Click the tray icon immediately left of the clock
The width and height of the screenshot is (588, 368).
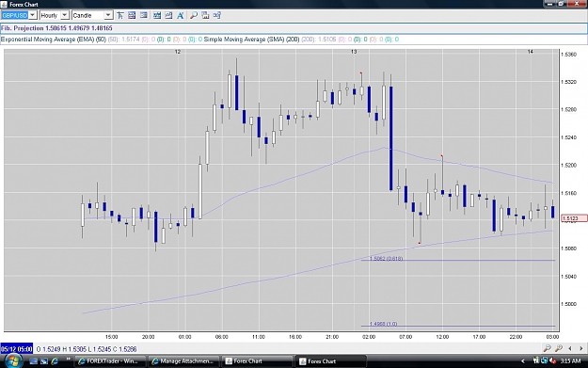tap(552, 360)
